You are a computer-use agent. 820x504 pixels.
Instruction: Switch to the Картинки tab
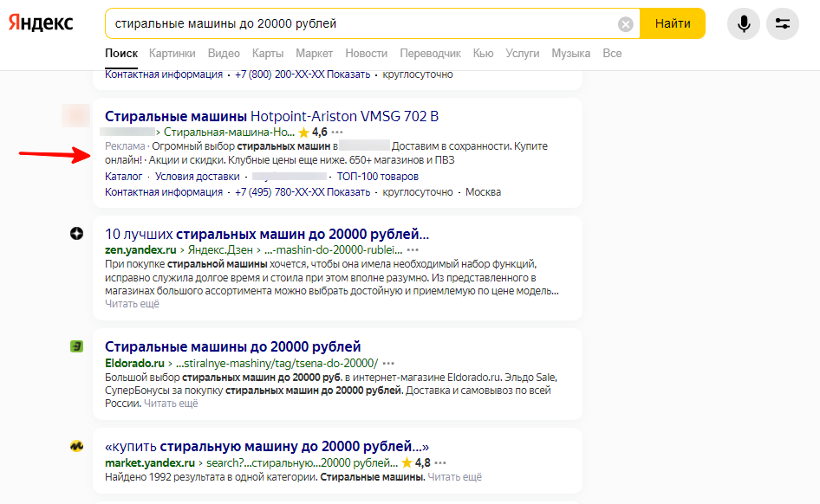coord(172,54)
